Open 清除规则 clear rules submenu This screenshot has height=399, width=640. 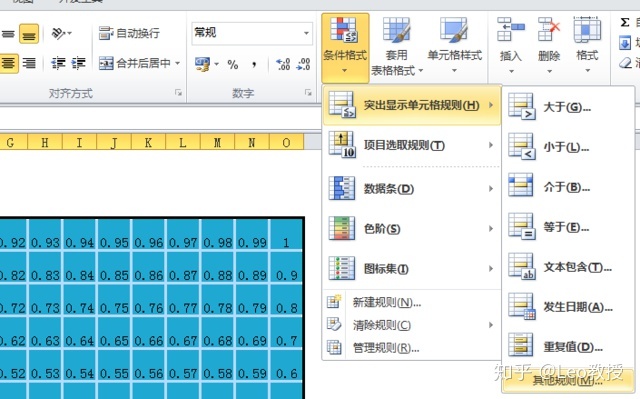coord(412,325)
